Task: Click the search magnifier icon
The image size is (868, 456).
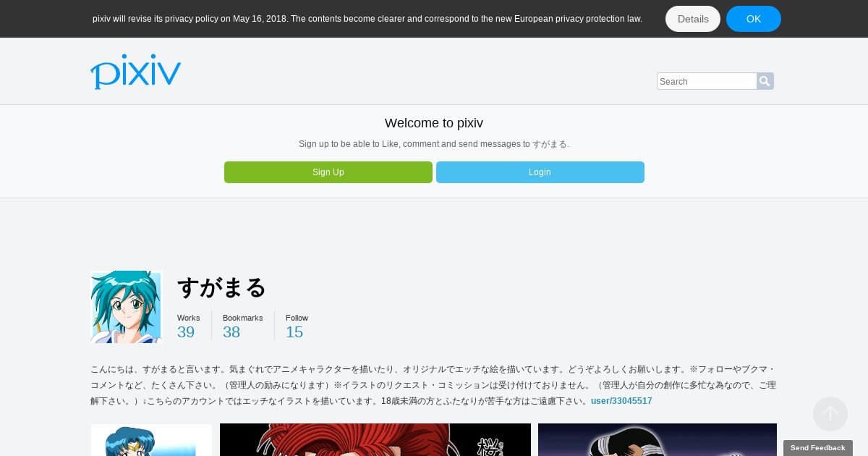Action: [x=765, y=81]
